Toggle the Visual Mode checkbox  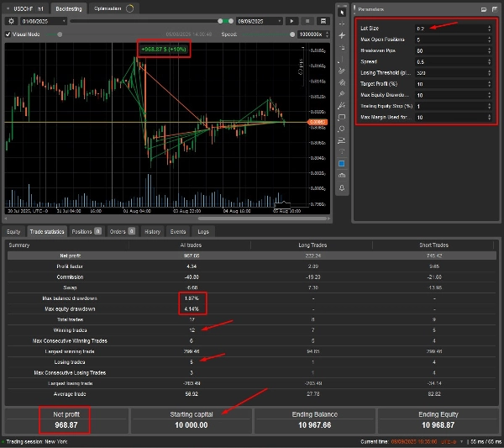point(8,34)
